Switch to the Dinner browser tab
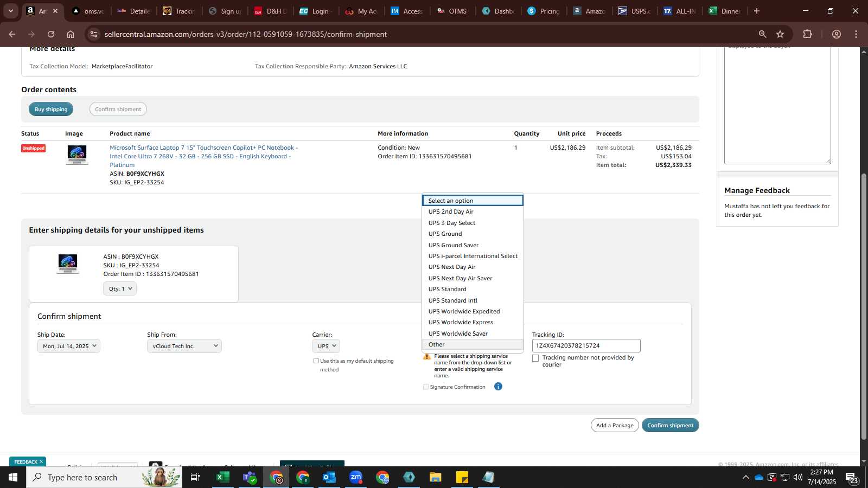Screen dimensions: 868x488 click(725, 11)
